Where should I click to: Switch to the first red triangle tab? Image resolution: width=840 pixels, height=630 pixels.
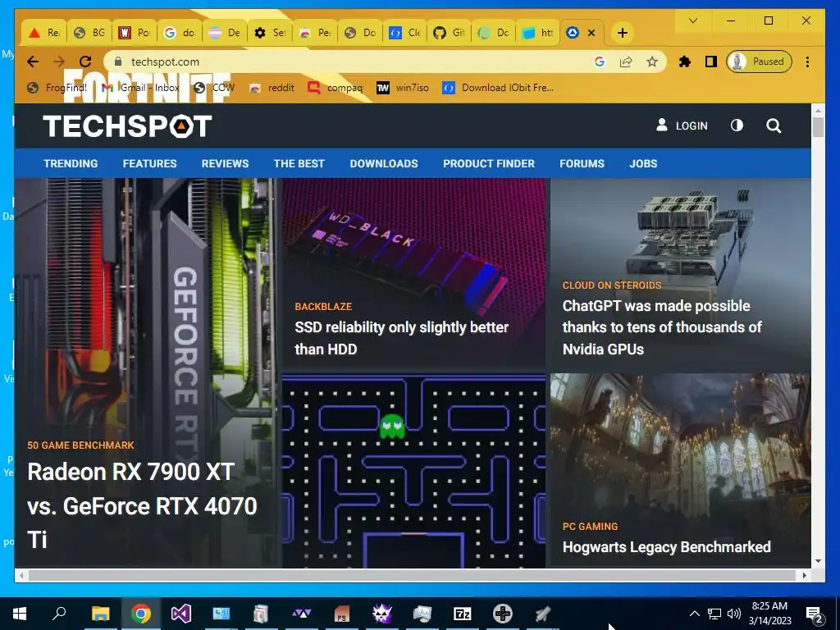44,33
